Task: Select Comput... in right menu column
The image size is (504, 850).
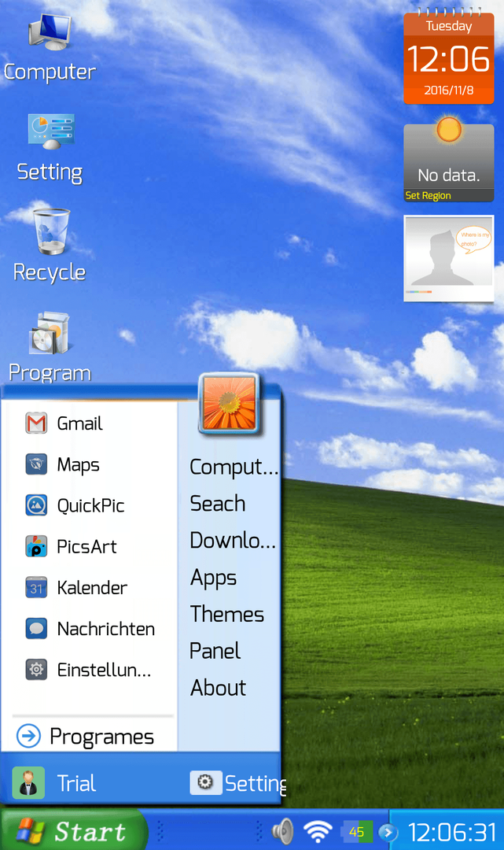Action: point(234,467)
